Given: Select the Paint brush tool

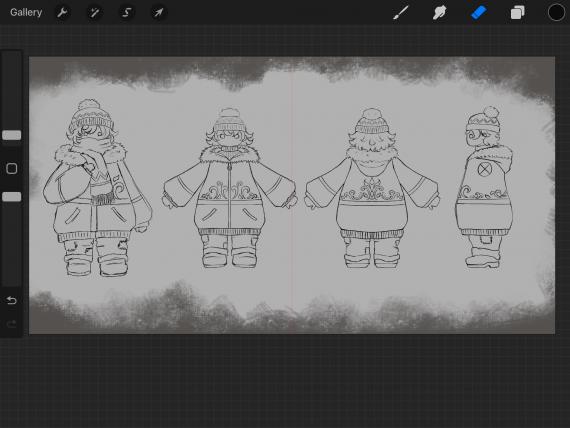Looking at the screenshot, I should (x=401, y=13).
